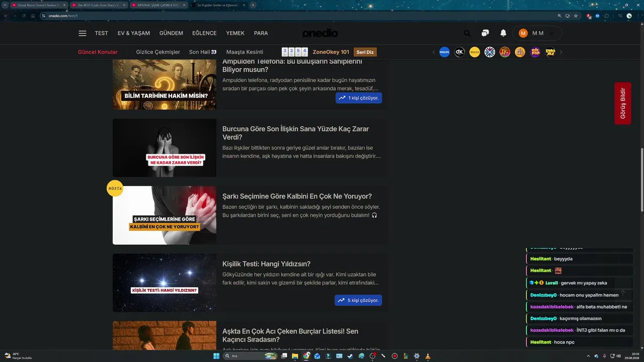Open Burcuna Göre Son İlişkin quiz title
The height and width of the screenshot is (362, 644).
(296, 133)
